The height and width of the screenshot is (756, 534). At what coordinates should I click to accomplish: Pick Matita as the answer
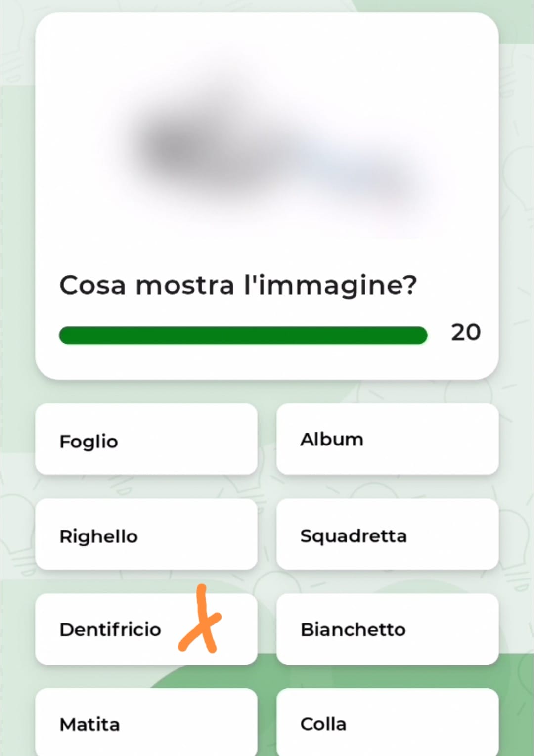[146, 723]
